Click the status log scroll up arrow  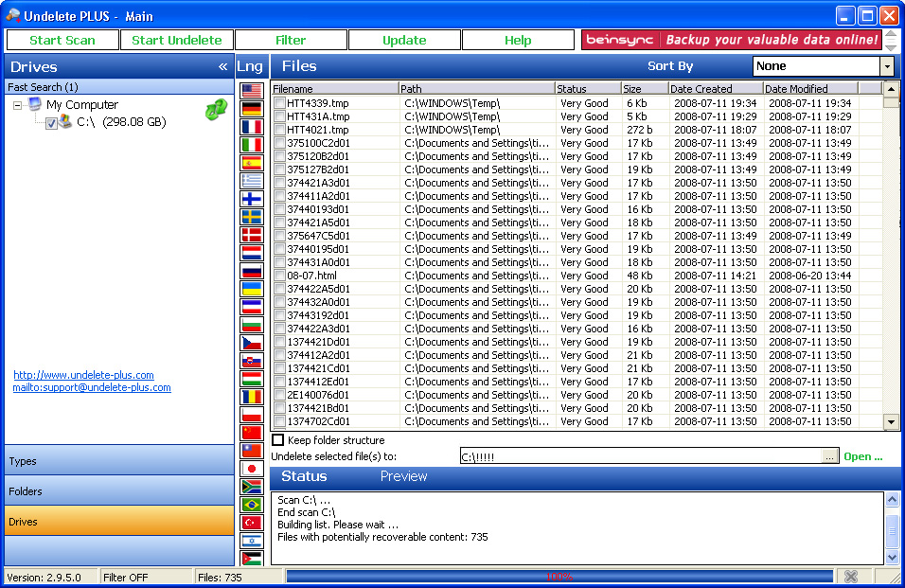[892, 499]
